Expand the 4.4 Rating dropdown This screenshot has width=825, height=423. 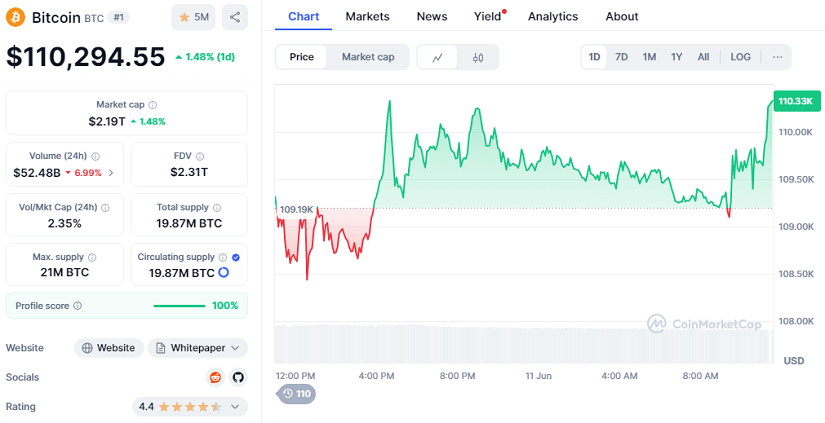(x=190, y=407)
